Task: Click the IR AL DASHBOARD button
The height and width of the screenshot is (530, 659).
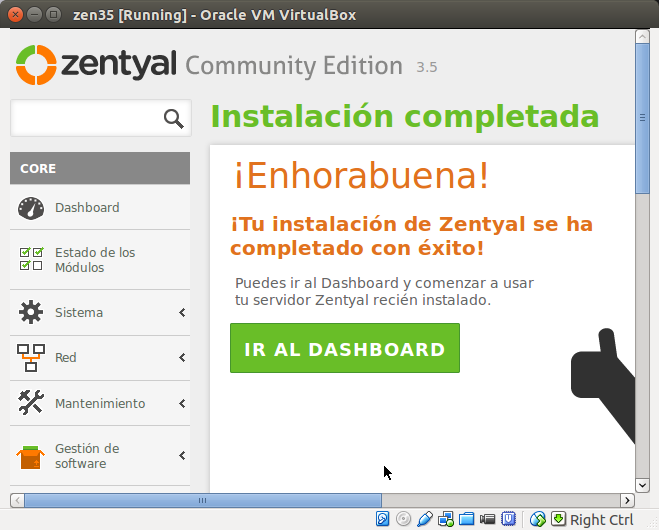Action: [x=345, y=348]
